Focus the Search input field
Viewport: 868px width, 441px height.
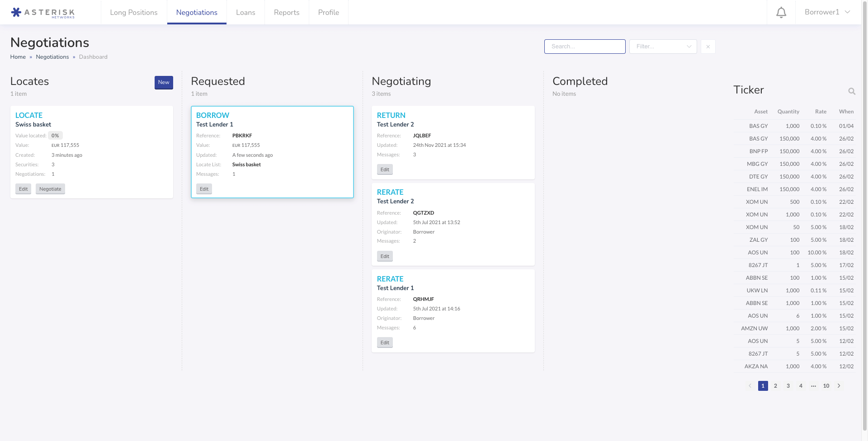pos(585,47)
